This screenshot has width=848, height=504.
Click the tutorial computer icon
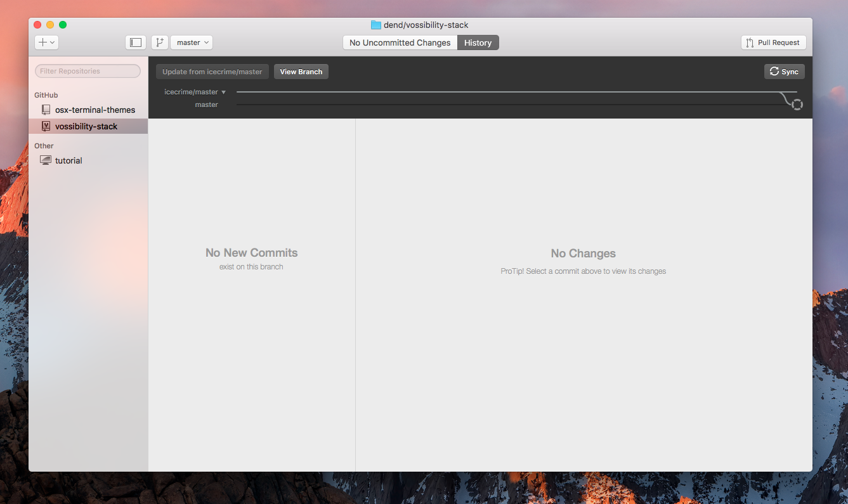[x=46, y=160]
